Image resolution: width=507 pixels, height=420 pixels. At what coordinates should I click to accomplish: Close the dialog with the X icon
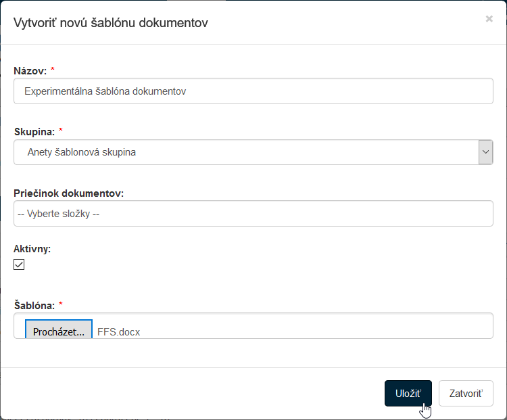click(x=489, y=20)
